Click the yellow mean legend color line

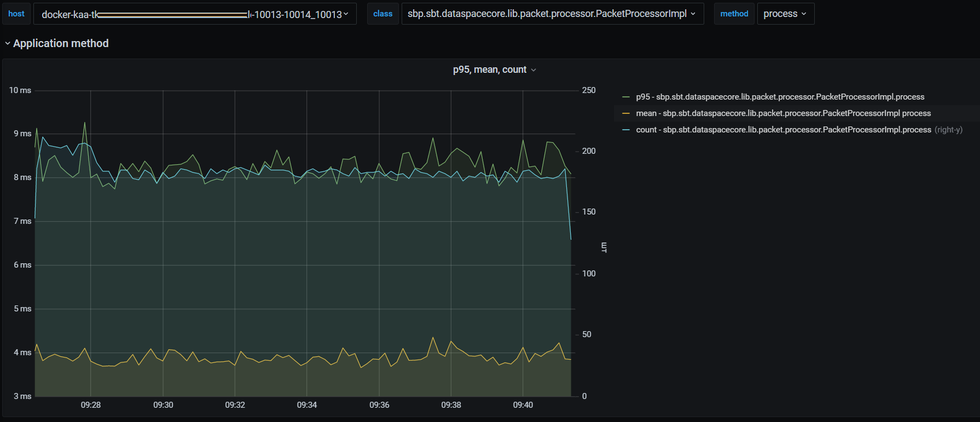coord(626,113)
